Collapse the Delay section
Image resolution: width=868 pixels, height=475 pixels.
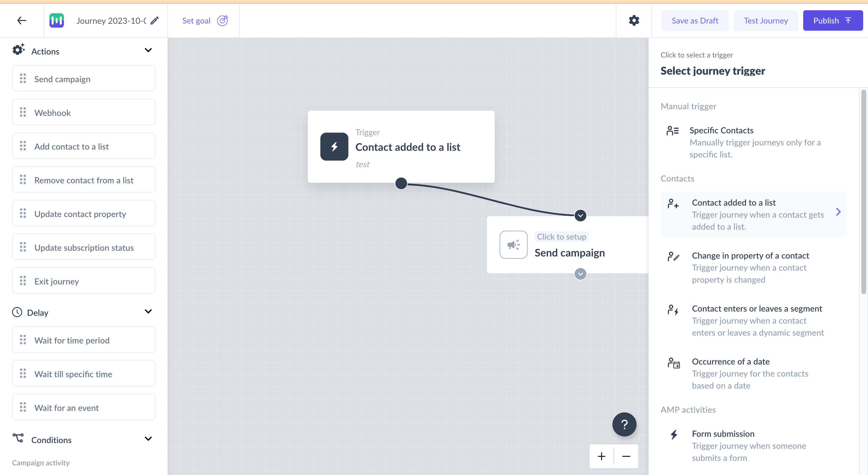pyautogui.click(x=148, y=311)
